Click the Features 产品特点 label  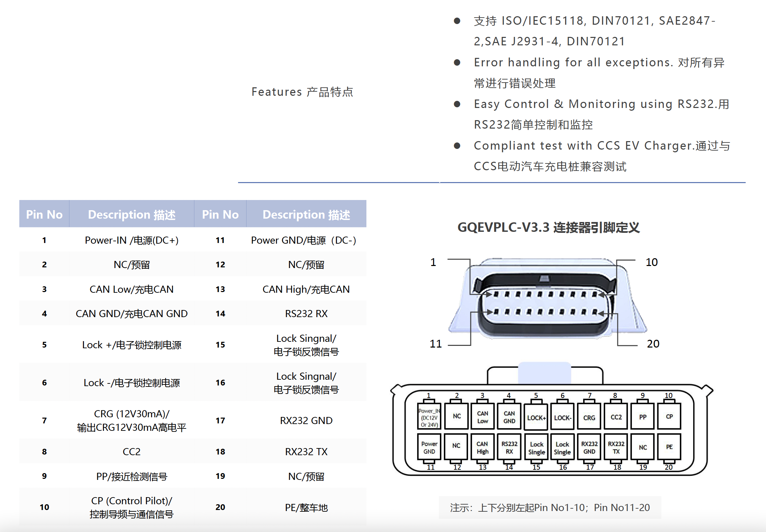pyautogui.click(x=302, y=92)
